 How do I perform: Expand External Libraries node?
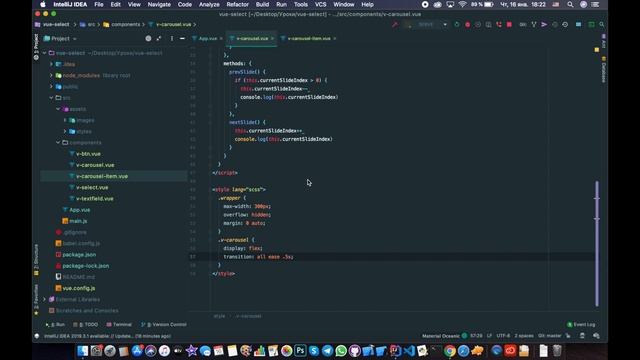[44, 299]
